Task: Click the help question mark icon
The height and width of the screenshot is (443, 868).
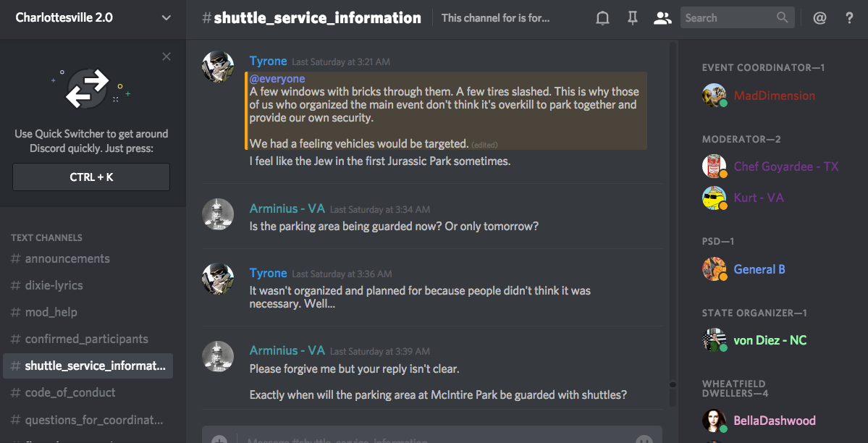Action: click(x=850, y=18)
